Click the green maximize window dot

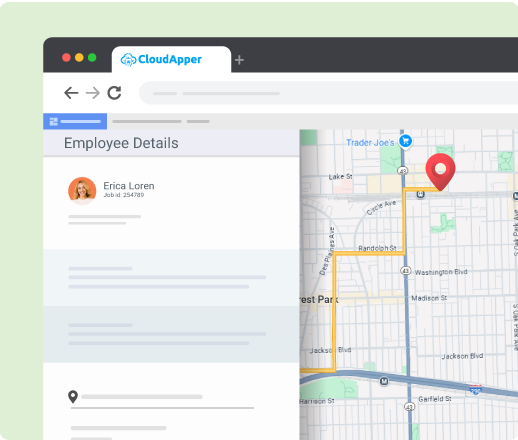pos(92,58)
